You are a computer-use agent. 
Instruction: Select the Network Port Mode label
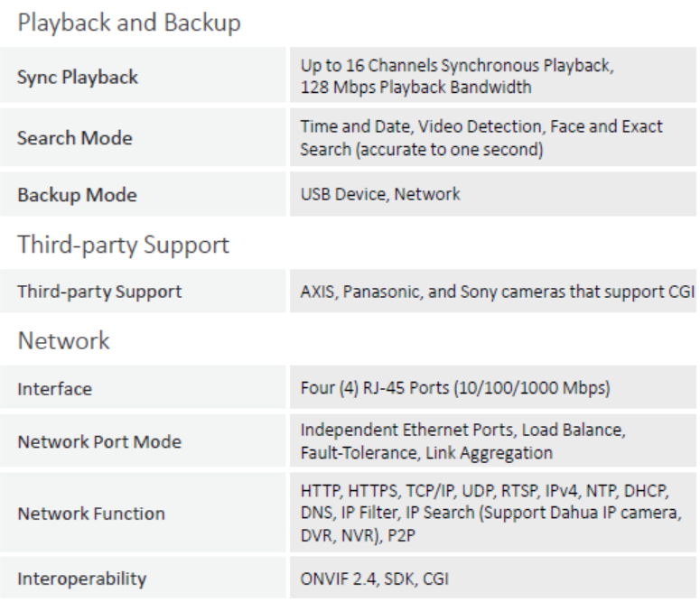click(x=99, y=441)
